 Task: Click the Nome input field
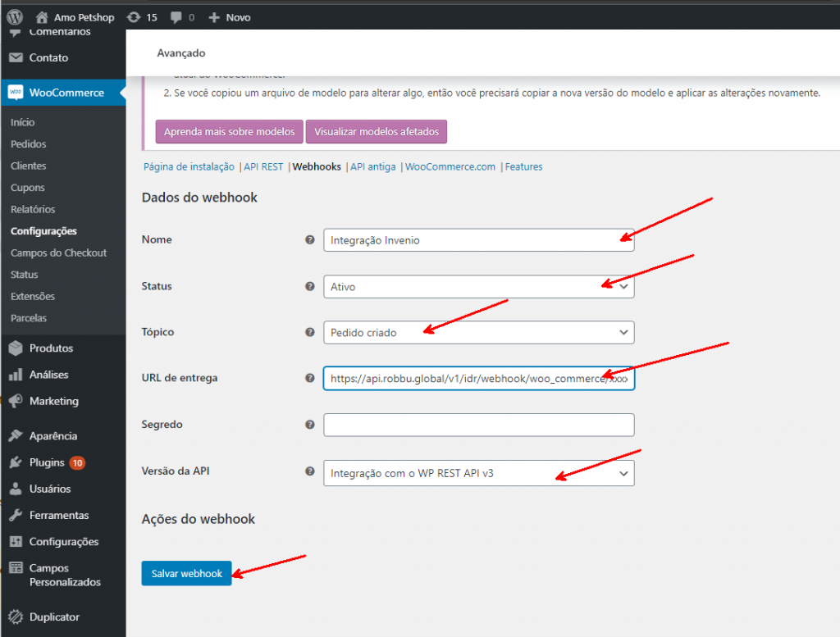[478, 240]
